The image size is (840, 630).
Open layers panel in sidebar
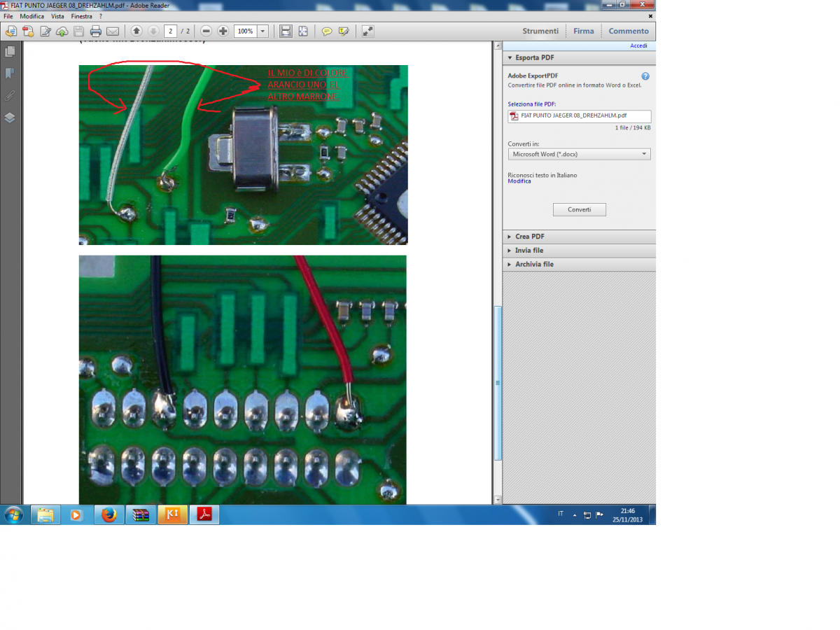pyautogui.click(x=10, y=117)
